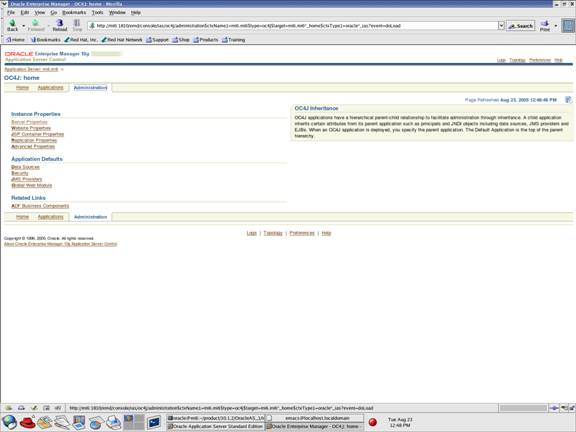Open Replication Properties link

(x=34, y=140)
